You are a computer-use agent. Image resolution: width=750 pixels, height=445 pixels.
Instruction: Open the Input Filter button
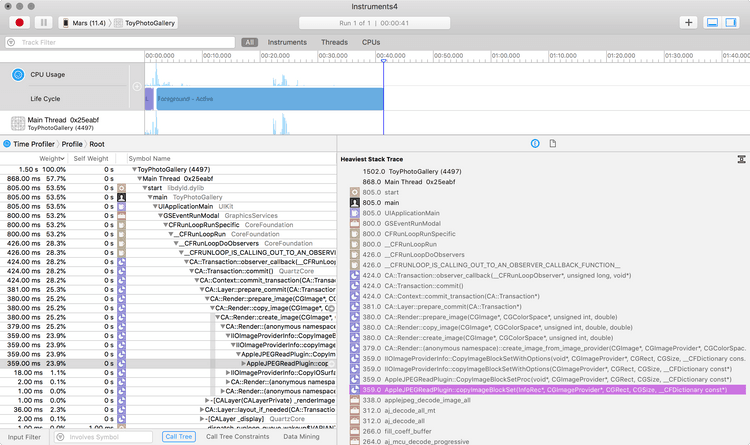pyautogui.click(x=24, y=437)
